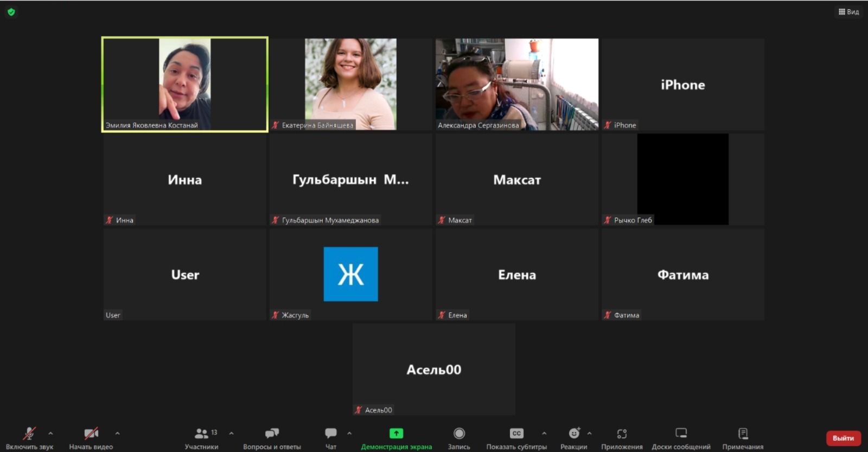Click the green encryption shield icon
Image resolution: width=868 pixels, height=452 pixels.
[11, 12]
